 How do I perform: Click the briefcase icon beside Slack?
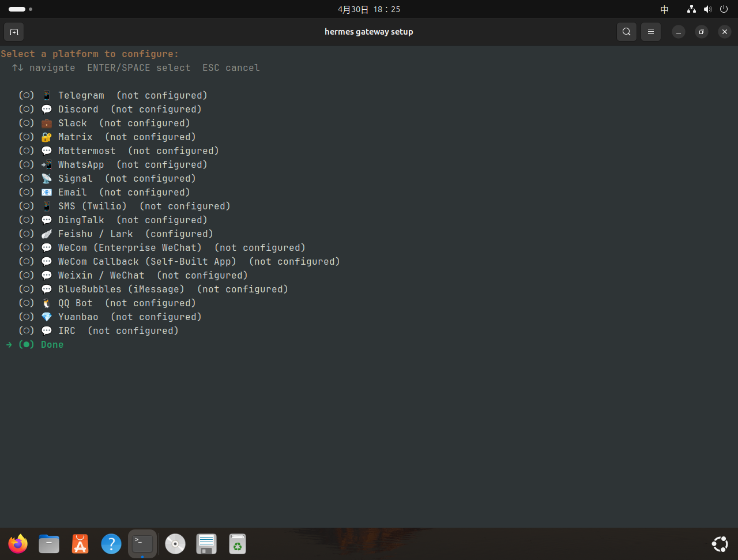click(47, 123)
